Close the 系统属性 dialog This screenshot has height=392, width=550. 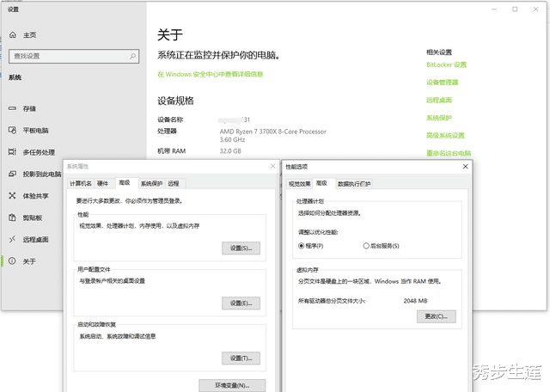(x=272, y=166)
